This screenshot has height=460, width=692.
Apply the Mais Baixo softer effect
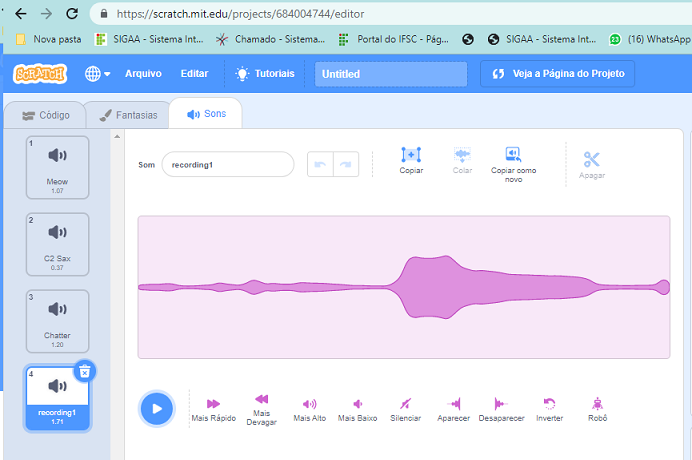(357, 403)
